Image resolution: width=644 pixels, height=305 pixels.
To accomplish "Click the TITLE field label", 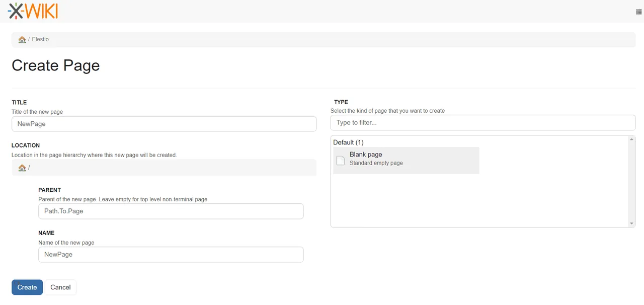I will (x=19, y=103).
